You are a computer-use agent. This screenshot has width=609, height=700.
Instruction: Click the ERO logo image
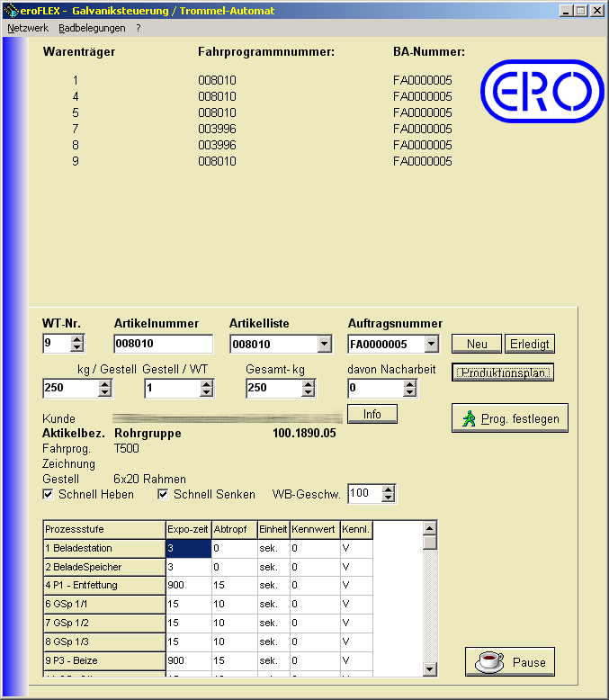542,91
